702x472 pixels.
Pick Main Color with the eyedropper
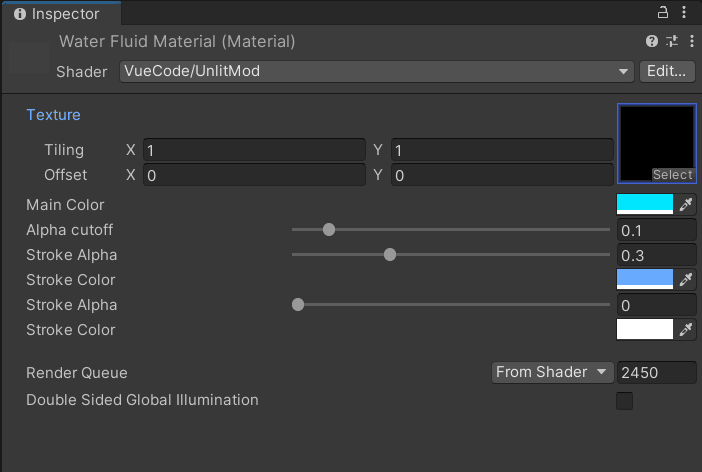click(686, 205)
